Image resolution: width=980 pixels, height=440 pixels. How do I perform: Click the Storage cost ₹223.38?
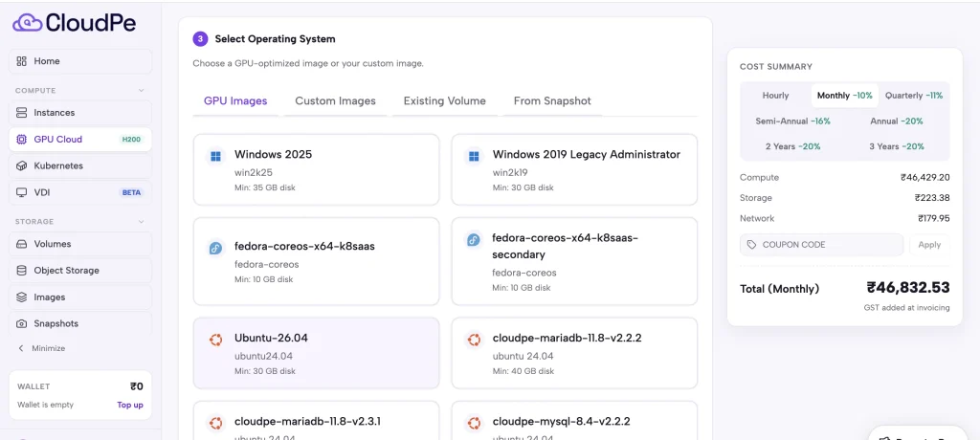[932, 197]
